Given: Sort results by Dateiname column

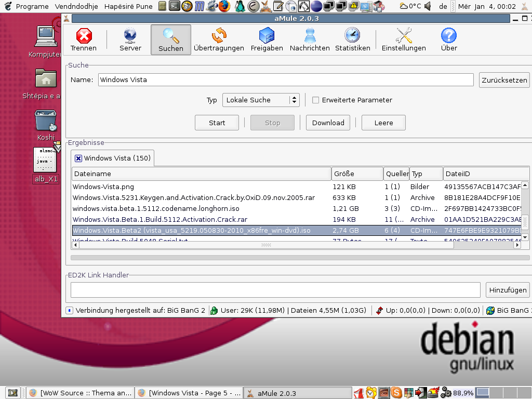Looking at the screenshot, I should coord(202,174).
